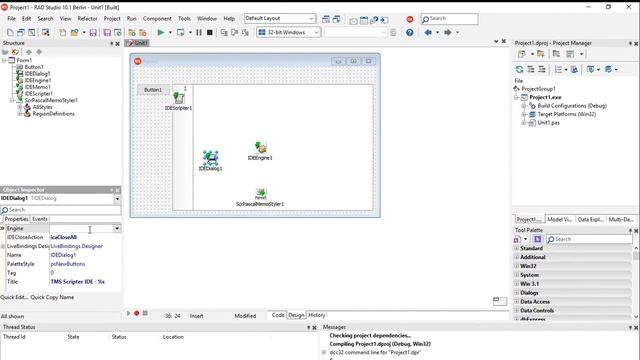Screen dimensions: 640x360
Task: Open the Run button dropdown arrow
Action: 170,32
